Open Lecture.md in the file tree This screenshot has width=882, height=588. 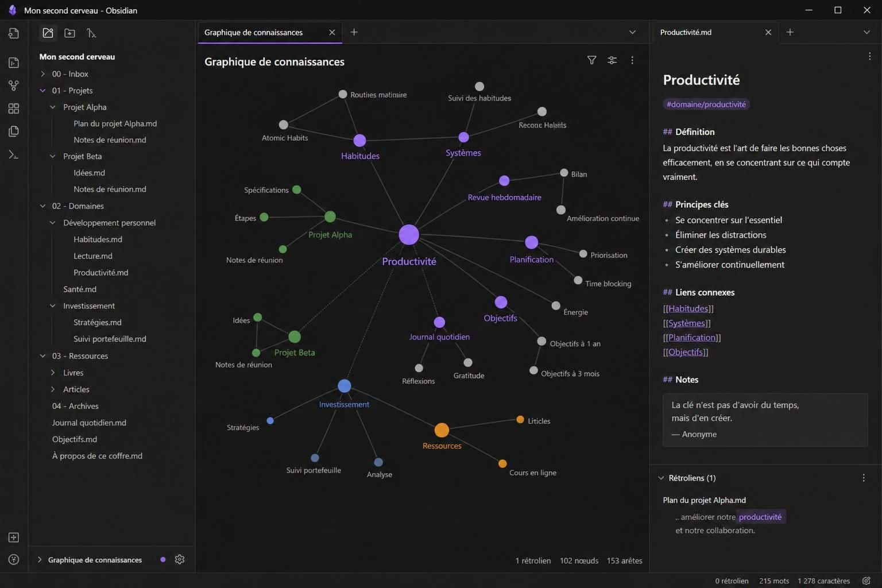pos(93,256)
